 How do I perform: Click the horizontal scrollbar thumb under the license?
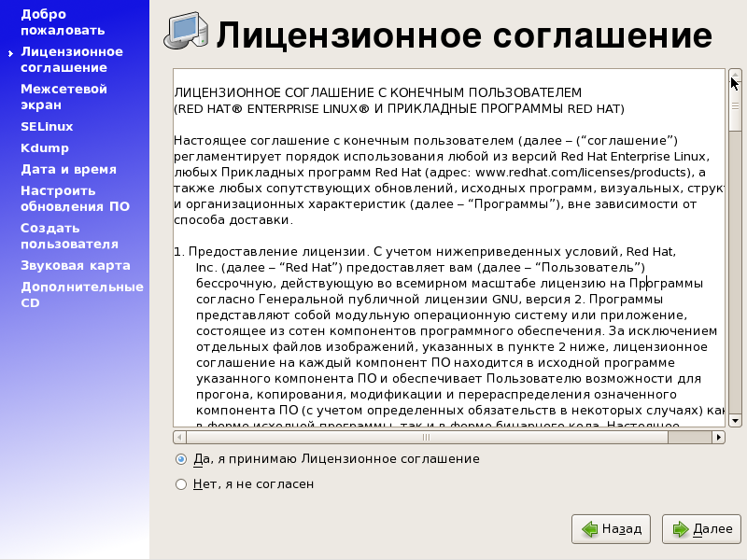click(411, 437)
